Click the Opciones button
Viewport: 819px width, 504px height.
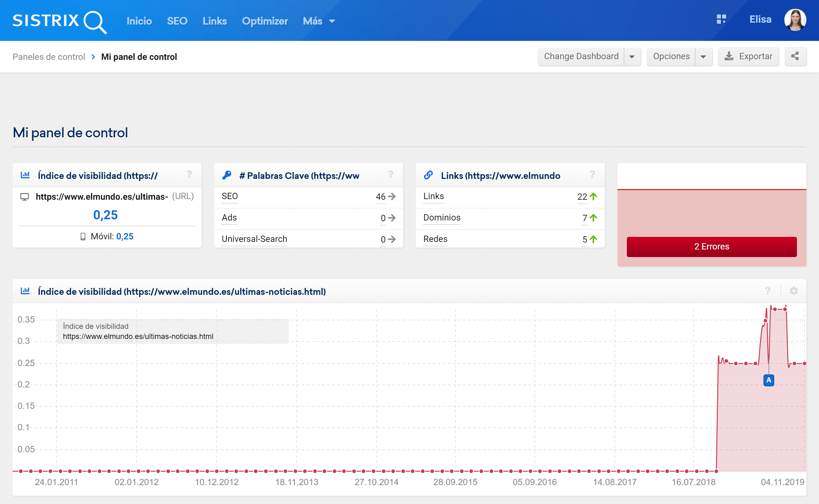pyautogui.click(x=671, y=56)
